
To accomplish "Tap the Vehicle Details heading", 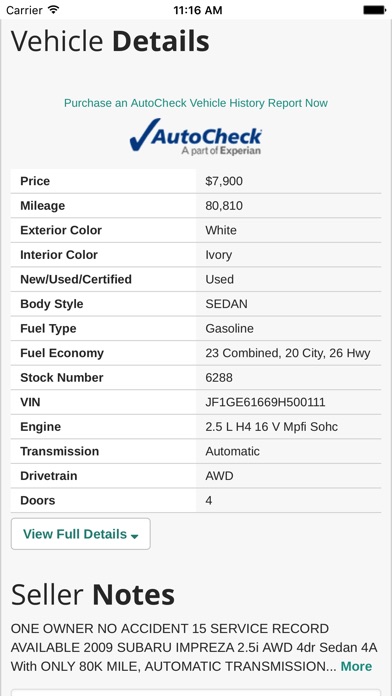I will click(110, 41).
